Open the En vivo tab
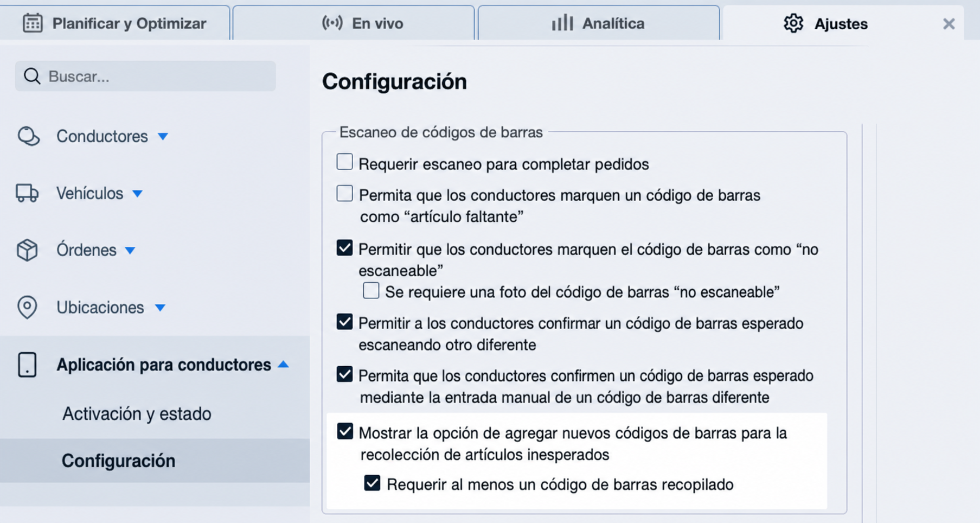The height and width of the screenshot is (523, 980). 354,23
